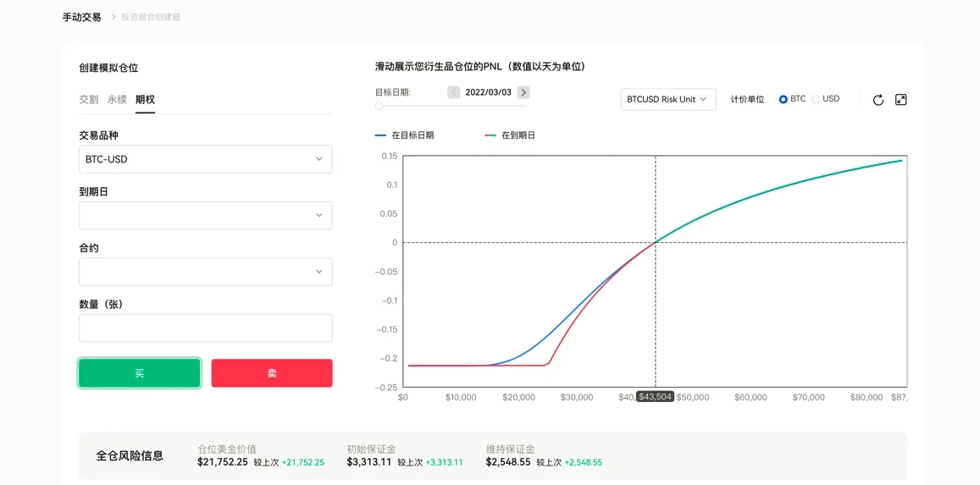Click the +3,313.11 change value
The height and width of the screenshot is (485, 980).
tap(444, 462)
